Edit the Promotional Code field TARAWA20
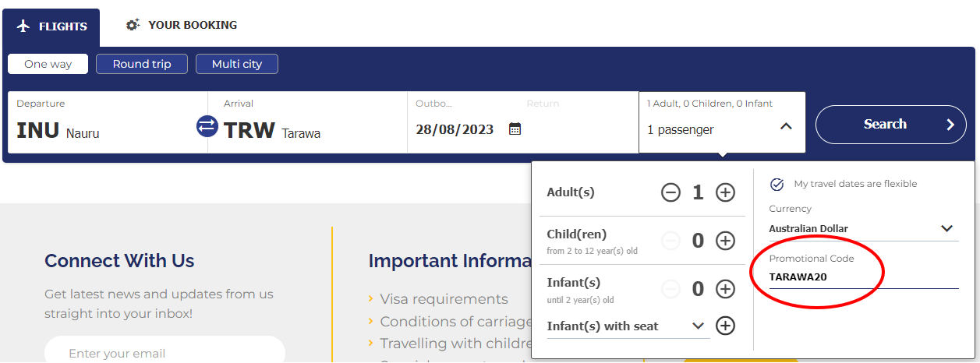Image resolution: width=980 pixels, height=363 pixels. (x=864, y=277)
